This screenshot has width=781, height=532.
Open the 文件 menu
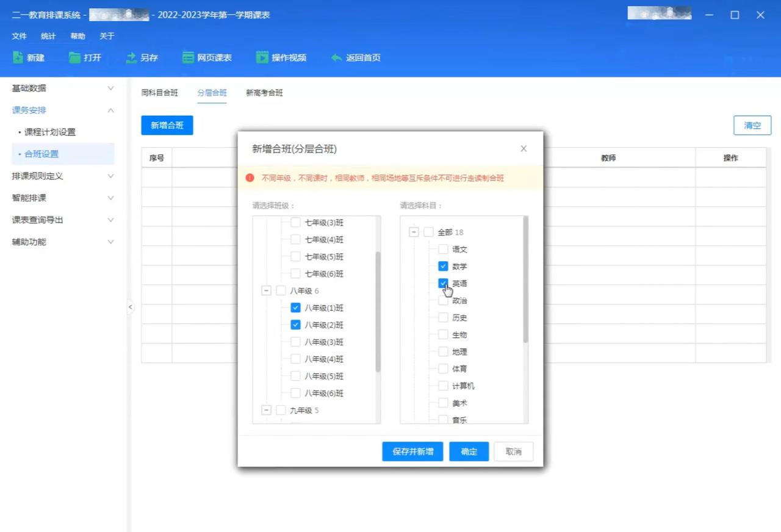(x=20, y=36)
